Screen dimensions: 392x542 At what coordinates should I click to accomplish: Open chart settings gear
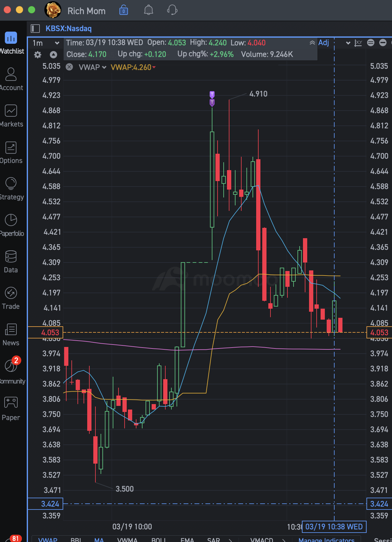[38, 55]
